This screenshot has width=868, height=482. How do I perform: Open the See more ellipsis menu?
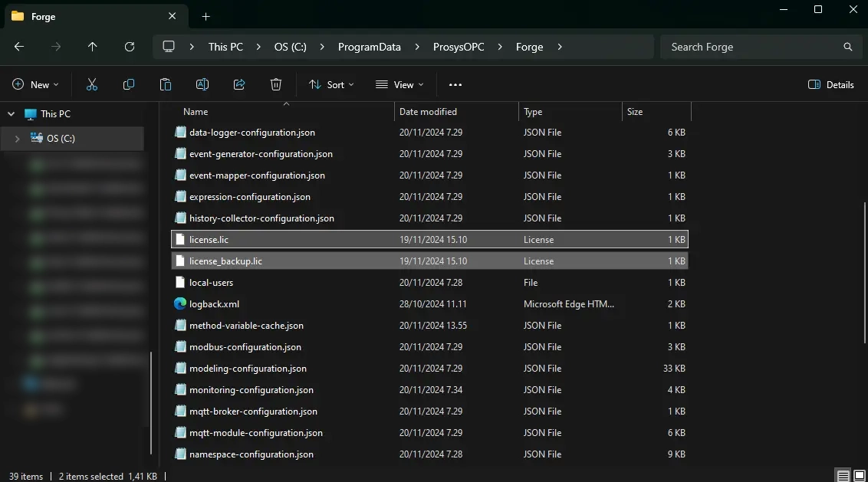tap(455, 84)
